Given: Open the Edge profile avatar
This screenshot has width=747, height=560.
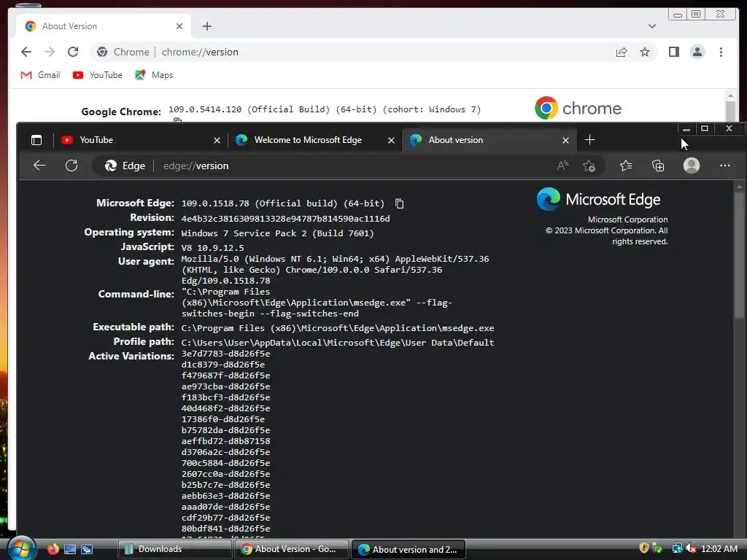Looking at the screenshot, I should 692,166.
